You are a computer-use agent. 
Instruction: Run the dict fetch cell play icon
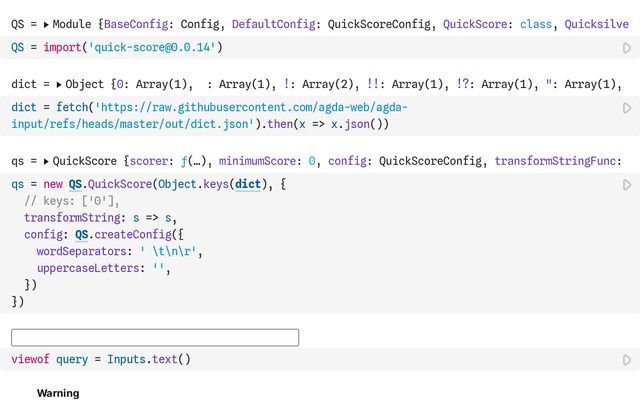(627, 108)
